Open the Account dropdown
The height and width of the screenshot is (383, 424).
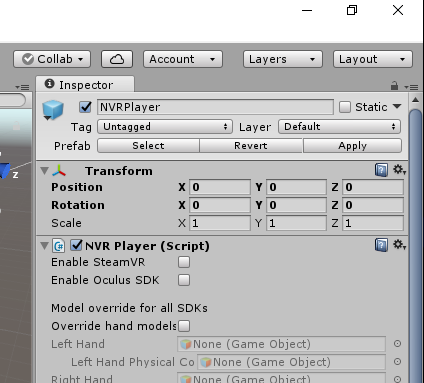coord(183,59)
